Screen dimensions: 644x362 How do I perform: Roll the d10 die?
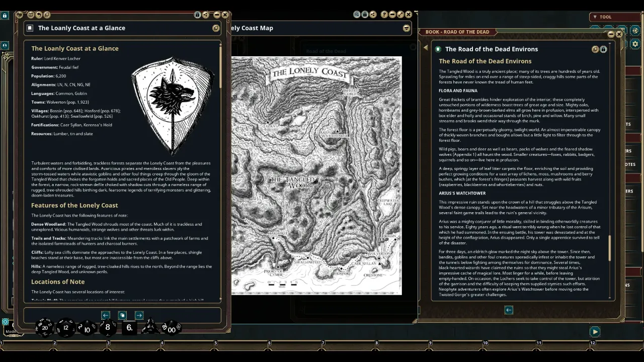point(87,328)
